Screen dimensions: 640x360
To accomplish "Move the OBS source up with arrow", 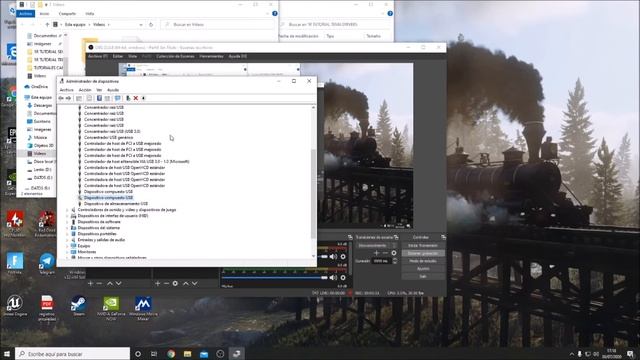I will [186, 283].
